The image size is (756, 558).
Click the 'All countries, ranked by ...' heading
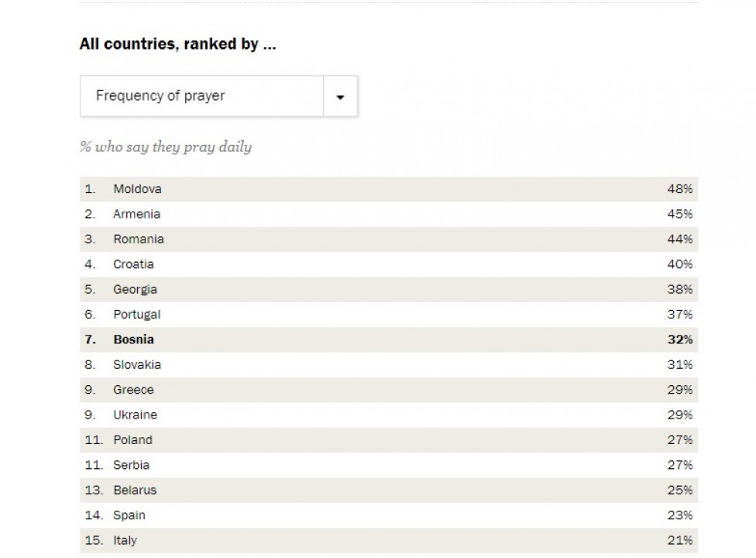pyautogui.click(x=177, y=44)
